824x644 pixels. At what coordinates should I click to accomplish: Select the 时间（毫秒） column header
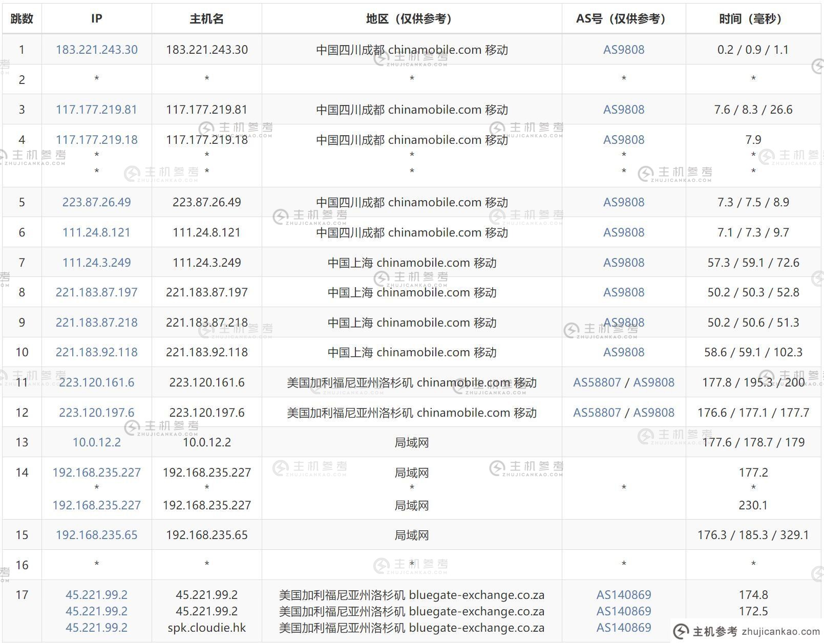point(753,19)
